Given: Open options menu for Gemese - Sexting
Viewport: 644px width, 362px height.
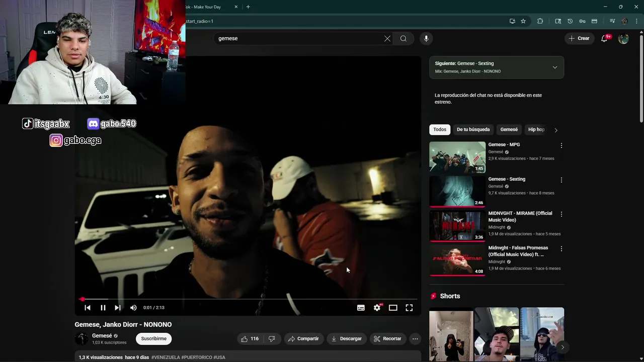Looking at the screenshot, I should [x=561, y=180].
